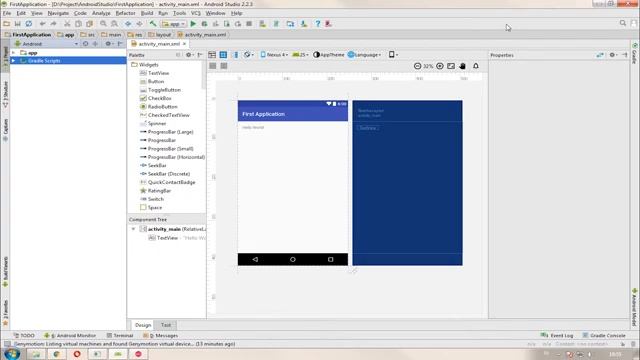Open the Android project view dropdown
Image resolution: width=640 pixels, height=360 pixels.
pos(46,43)
